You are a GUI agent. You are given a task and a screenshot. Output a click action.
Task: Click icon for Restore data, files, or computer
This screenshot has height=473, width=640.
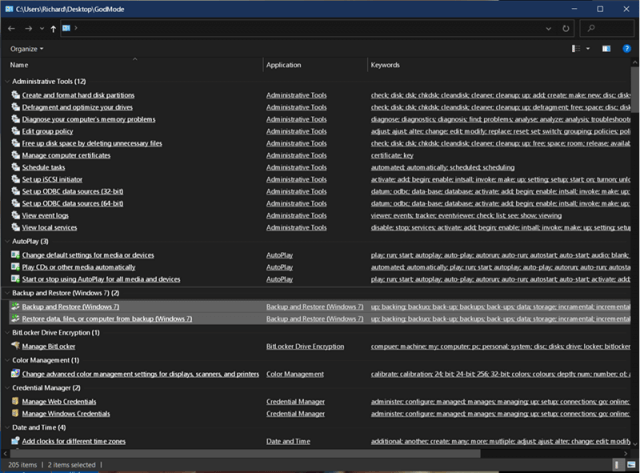16,319
